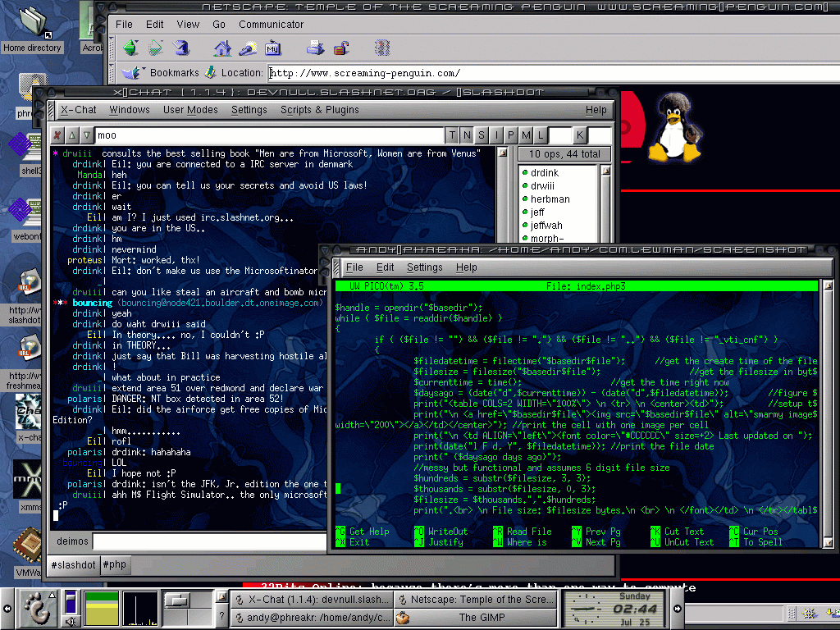Click the Netscape Home icon
This screenshot has height=630, width=840.
223,48
